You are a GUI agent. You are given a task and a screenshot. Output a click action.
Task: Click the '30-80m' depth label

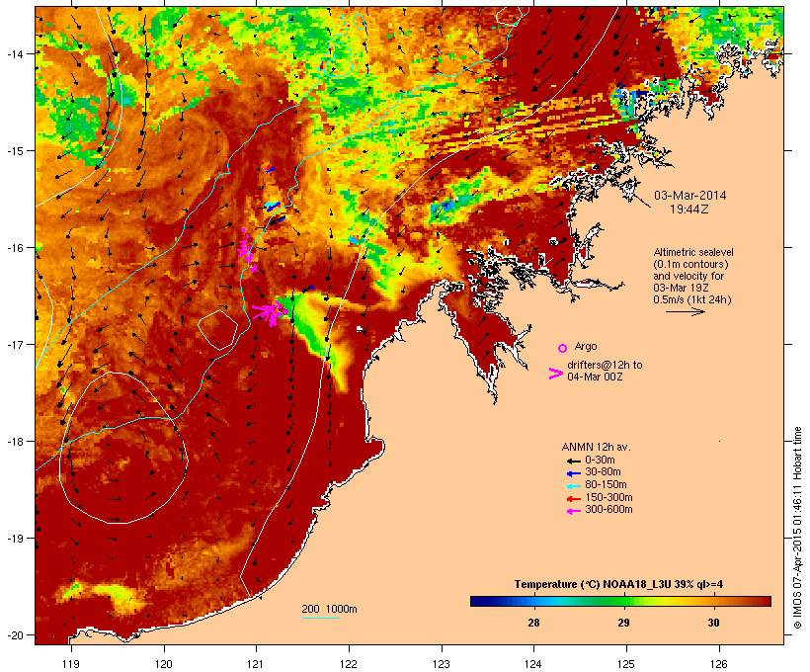tap(603, 472)
